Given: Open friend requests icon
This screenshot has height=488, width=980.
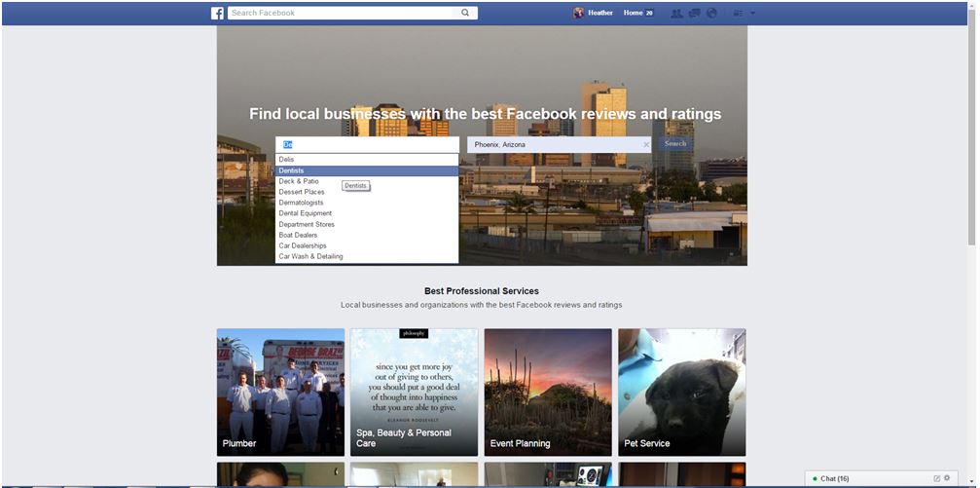Looking at the screenshot, I should [x=675, y=13].
